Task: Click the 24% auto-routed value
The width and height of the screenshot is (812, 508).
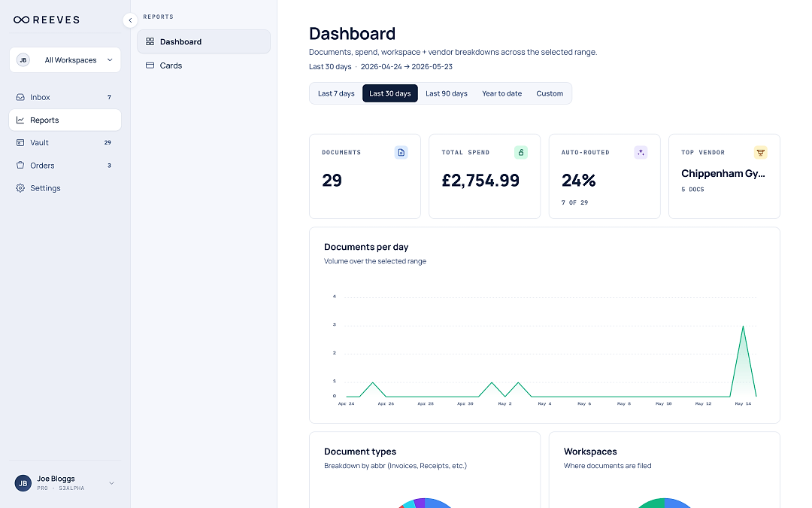Action: (x=578, y=181)
